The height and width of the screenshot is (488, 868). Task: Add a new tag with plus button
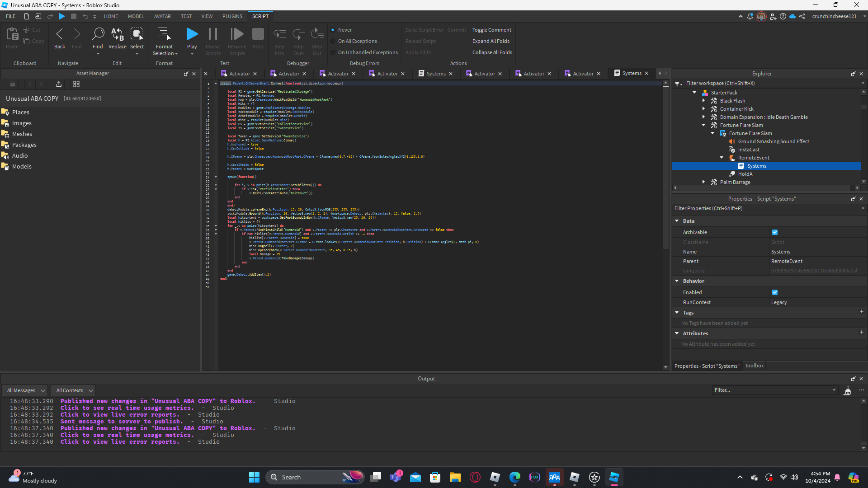862,312
